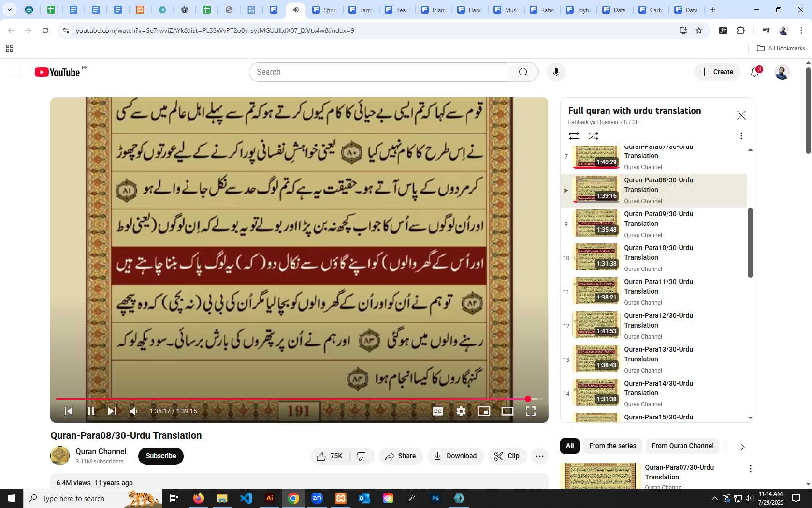Image resolution: width=812 pixels, height=508 pixels.
Task: Toggle playlist loop
Action: [x=574, y=136]
